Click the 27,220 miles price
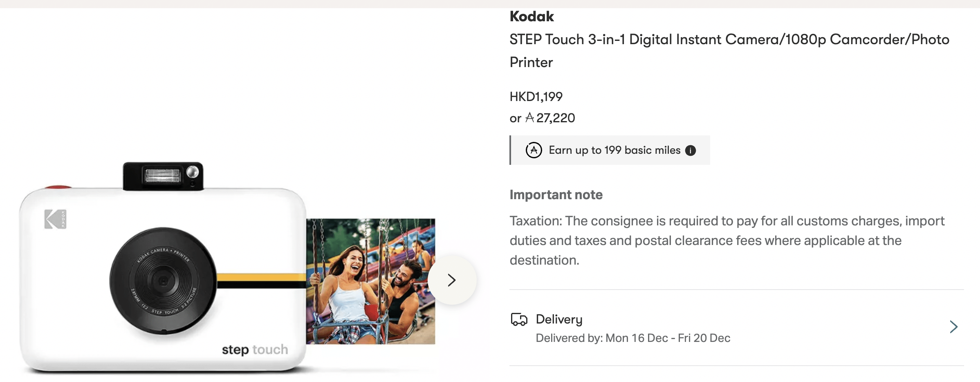Image resolution: width=980 pixels, height=382 pixels. tap(555, 118)
